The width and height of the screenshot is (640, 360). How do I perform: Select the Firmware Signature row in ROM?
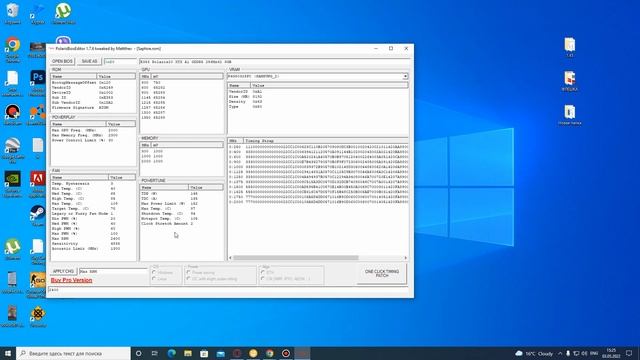click(x=93, y=107)
